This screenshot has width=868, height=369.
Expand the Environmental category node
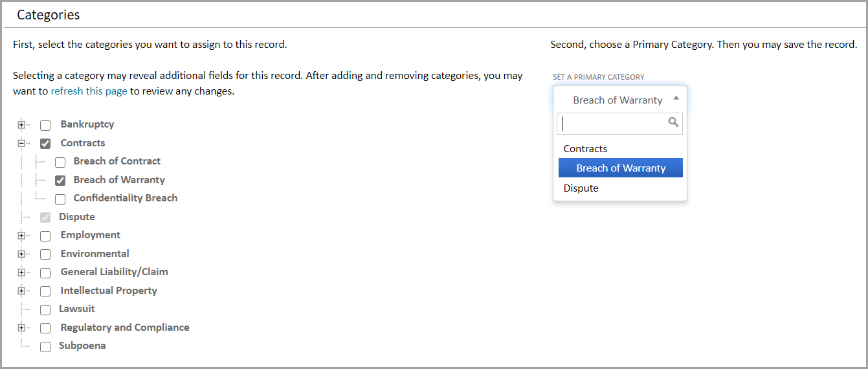click(x=21, y=254)
